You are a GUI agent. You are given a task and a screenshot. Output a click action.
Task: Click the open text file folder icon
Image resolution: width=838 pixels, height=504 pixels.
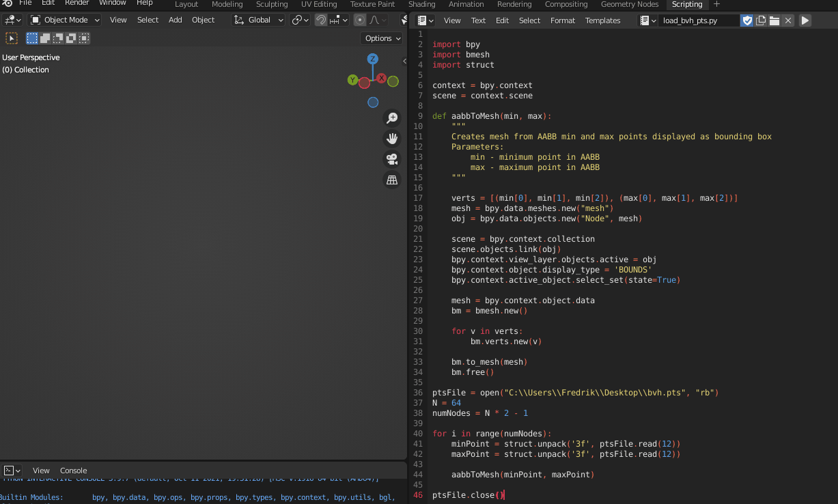(x=774, y=20)
